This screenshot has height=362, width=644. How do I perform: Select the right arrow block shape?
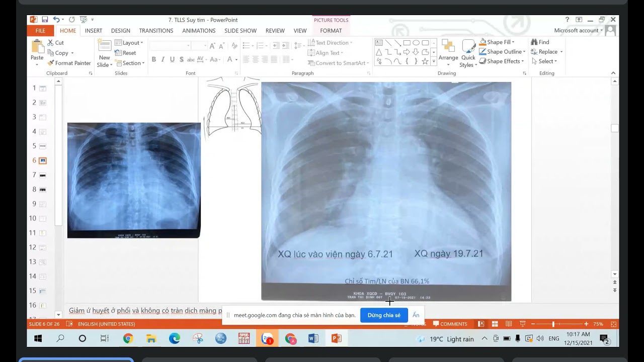click(407, 52)
